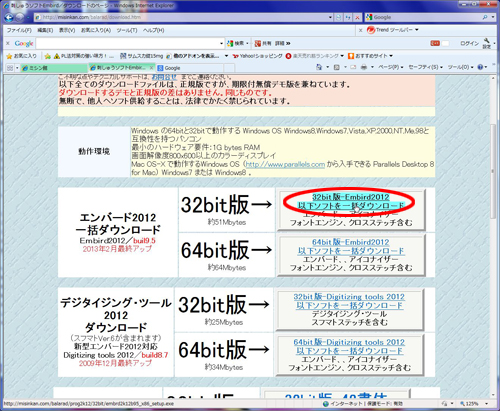This screenshot has width=500, height=411.
Task: Expand the Google toolbar search field dropdown
Action: [221, 44]
